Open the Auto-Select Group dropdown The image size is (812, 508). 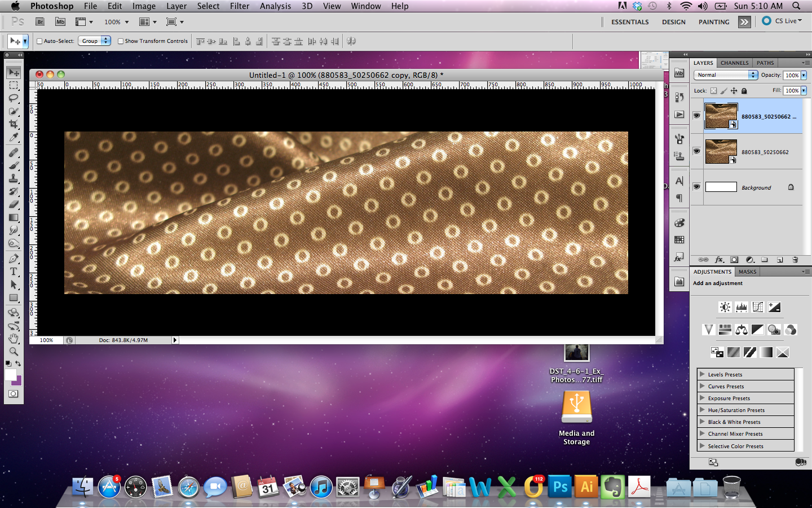pyautogui.click(x=94, y=41)
